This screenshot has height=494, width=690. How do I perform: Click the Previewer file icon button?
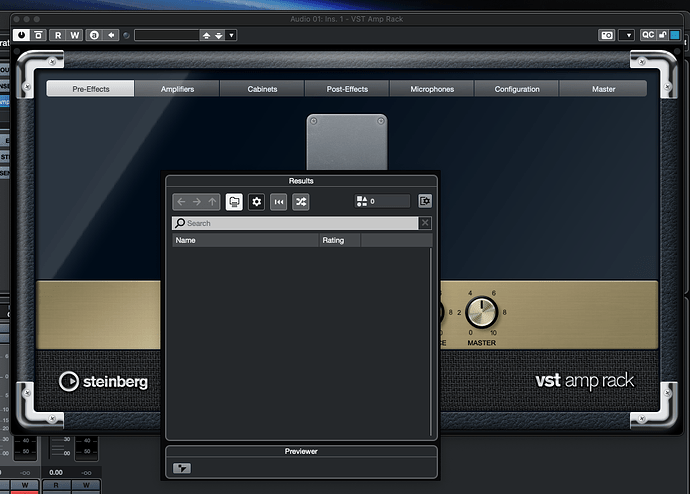tap(182, 468)
